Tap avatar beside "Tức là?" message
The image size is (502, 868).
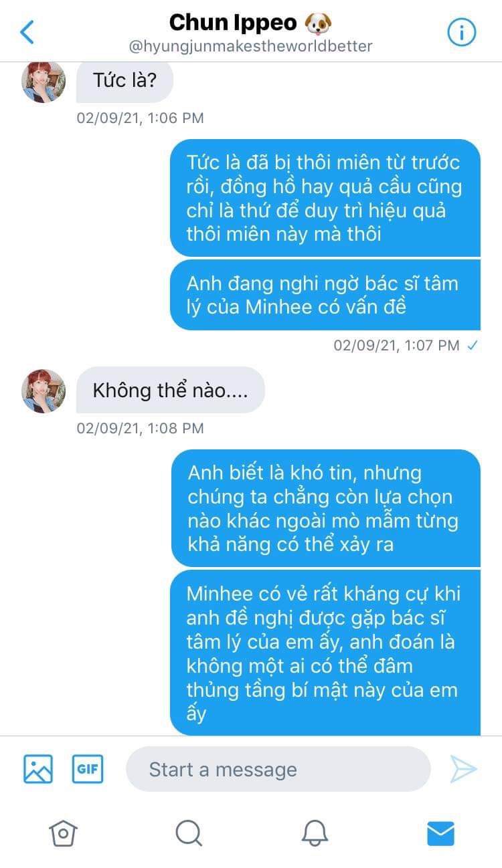[44, 81]
